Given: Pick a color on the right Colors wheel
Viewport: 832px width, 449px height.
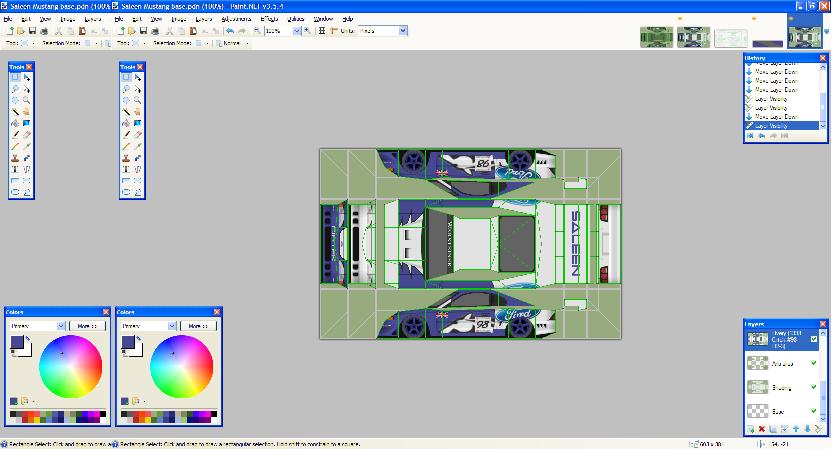Looking at the screenshot, I should (181, 366).
